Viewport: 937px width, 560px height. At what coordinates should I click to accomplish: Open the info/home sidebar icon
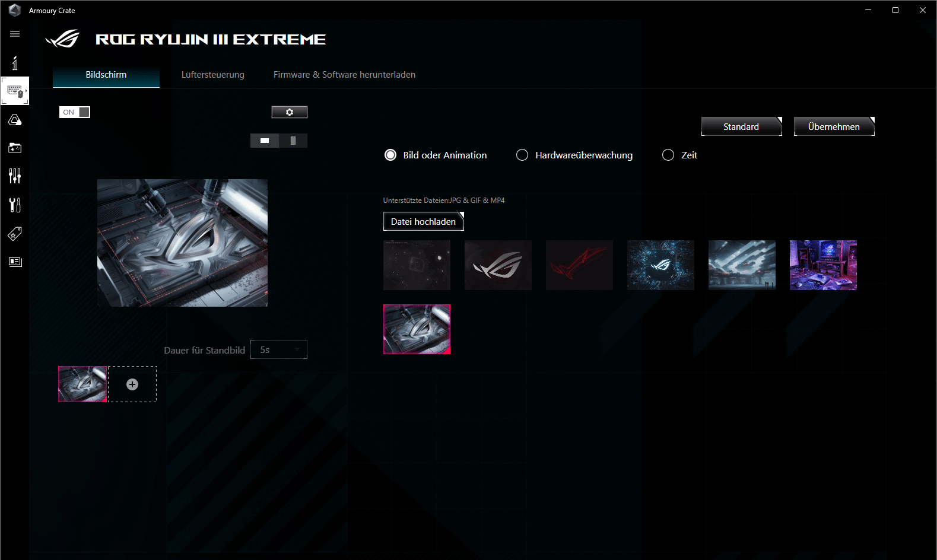point(15,63)
